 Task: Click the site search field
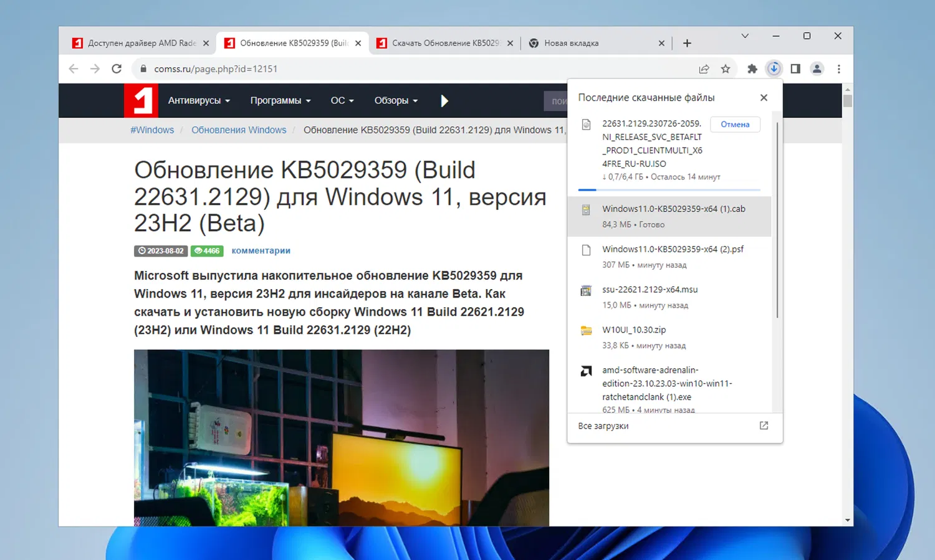[x=556, y=101]
